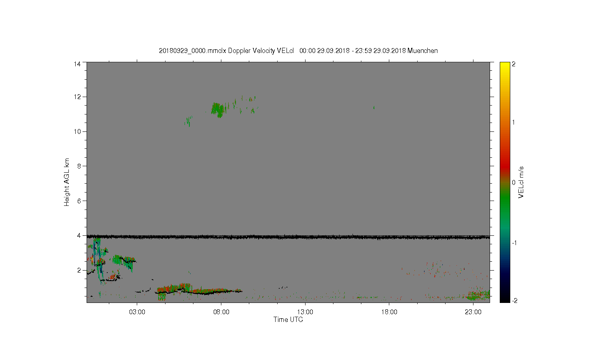Click the colorbar tick label 0
The height and width of the screenshot is (364, 607).
coord(514,182)
